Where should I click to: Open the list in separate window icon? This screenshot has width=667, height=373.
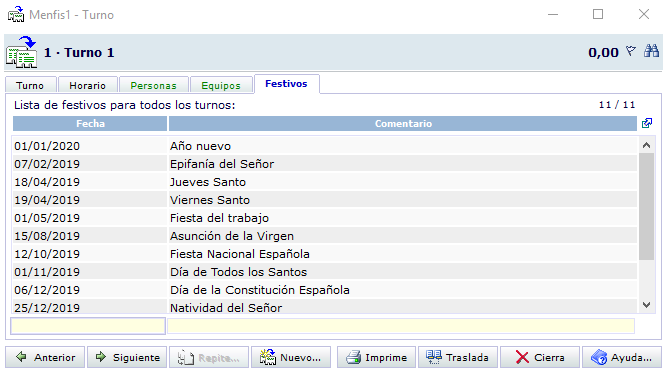tap(647, 123)
